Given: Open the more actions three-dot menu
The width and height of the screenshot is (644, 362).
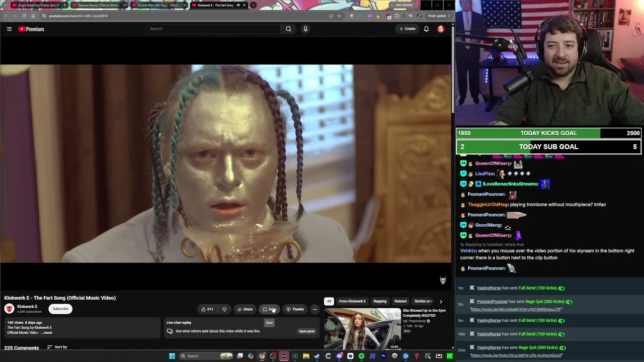Looking at the screenshot, I should tap(314, 309).
